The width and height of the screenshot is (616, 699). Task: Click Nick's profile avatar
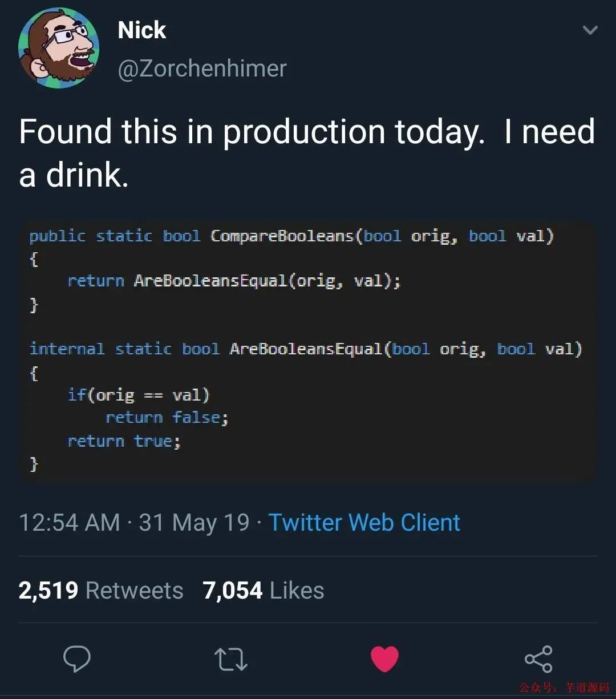(60, 48)
